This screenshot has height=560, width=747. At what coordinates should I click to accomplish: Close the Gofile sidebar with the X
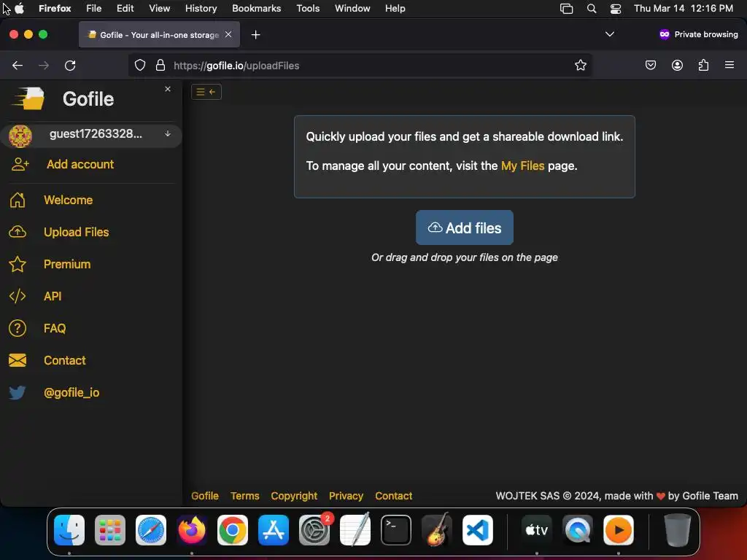[168, 89]
